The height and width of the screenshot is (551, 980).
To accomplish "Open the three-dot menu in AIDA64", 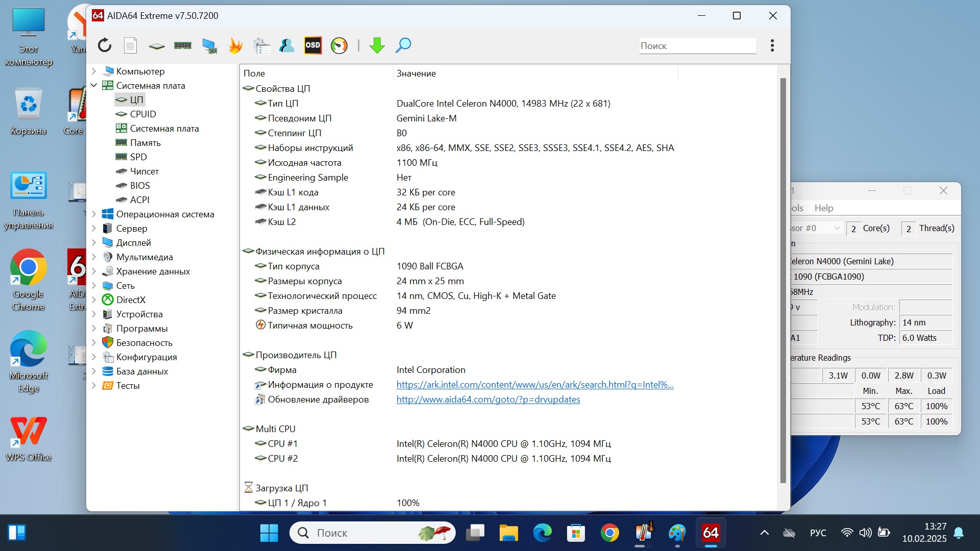I will 772,45.
